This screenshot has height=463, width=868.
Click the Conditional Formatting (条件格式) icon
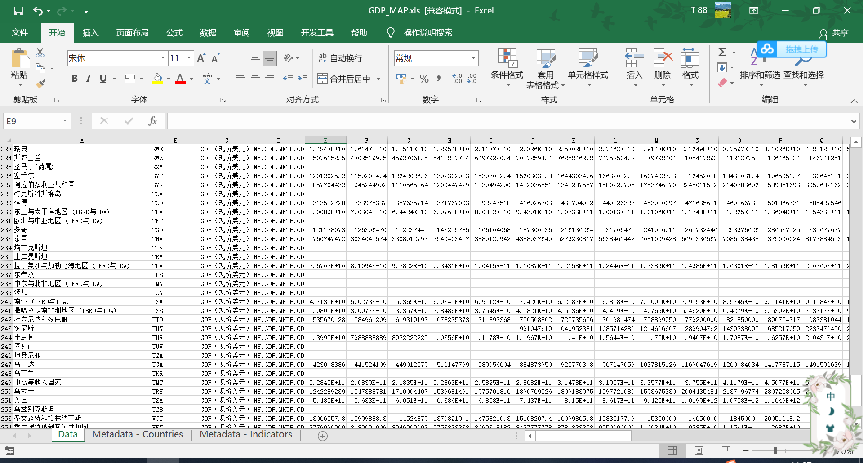(x=507, y=58)
